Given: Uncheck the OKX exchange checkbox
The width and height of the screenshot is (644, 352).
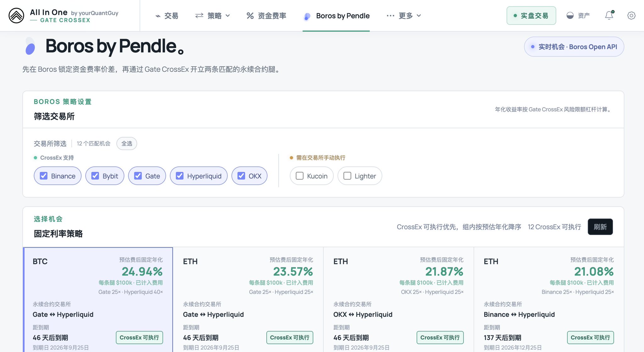Looking at the screenshot, I should tap(241, 176).
